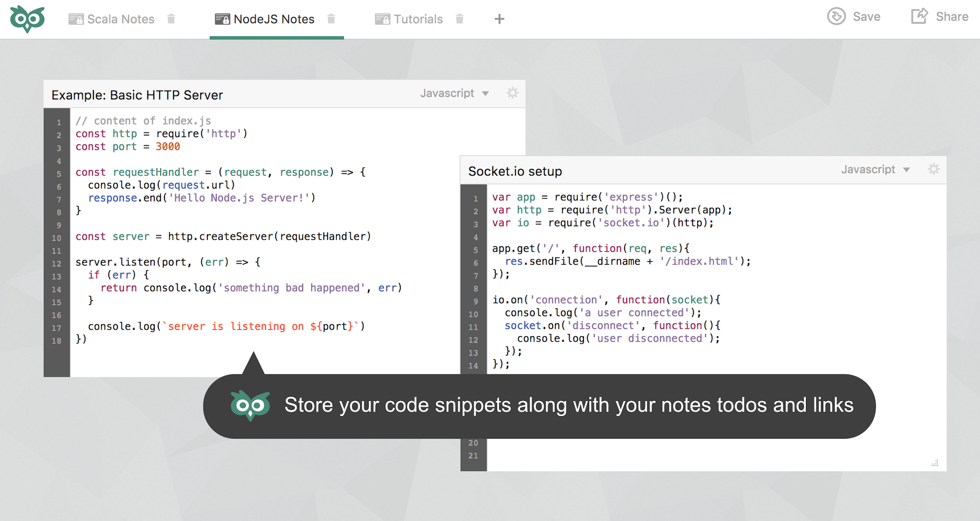Click the Save label
This screenshot has height=521, width=980.
(x=866, y=16)
